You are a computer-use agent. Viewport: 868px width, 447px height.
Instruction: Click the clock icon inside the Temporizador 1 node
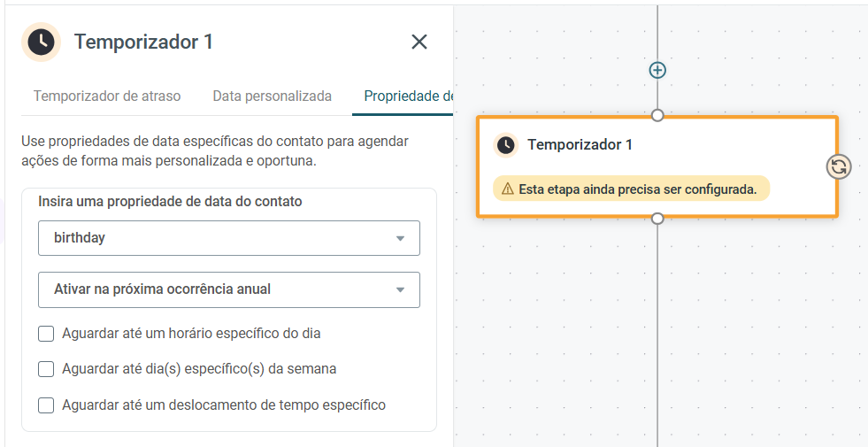505,145
